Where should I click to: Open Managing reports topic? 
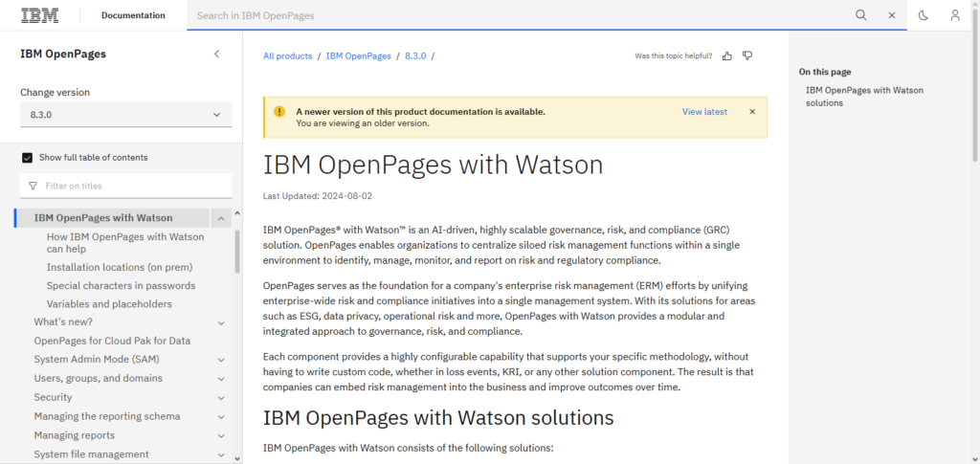[75, 435]
